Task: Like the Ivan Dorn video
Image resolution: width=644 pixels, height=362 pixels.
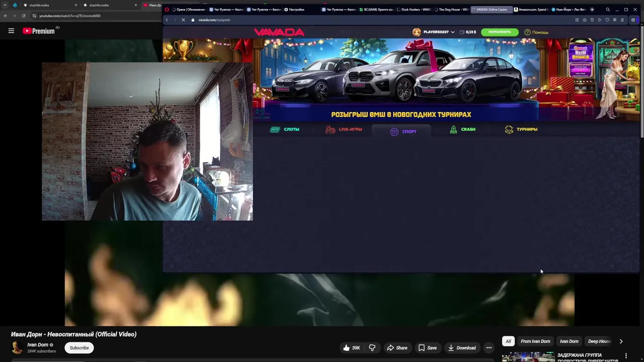Action: tap(351, 348)
